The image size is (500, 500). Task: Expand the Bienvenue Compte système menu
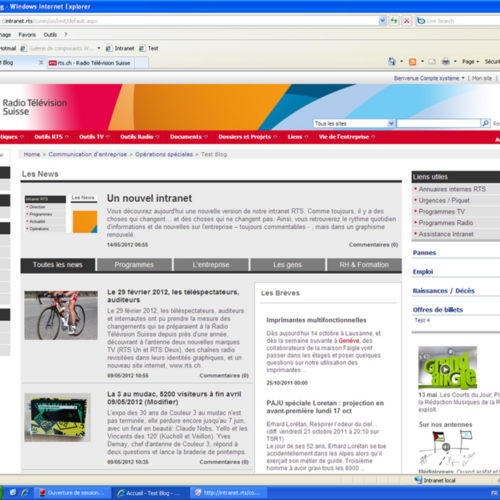(x=429, y=78)
